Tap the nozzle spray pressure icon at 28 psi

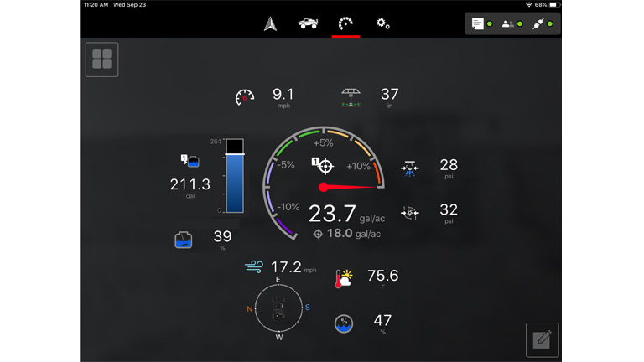[410, 167]
